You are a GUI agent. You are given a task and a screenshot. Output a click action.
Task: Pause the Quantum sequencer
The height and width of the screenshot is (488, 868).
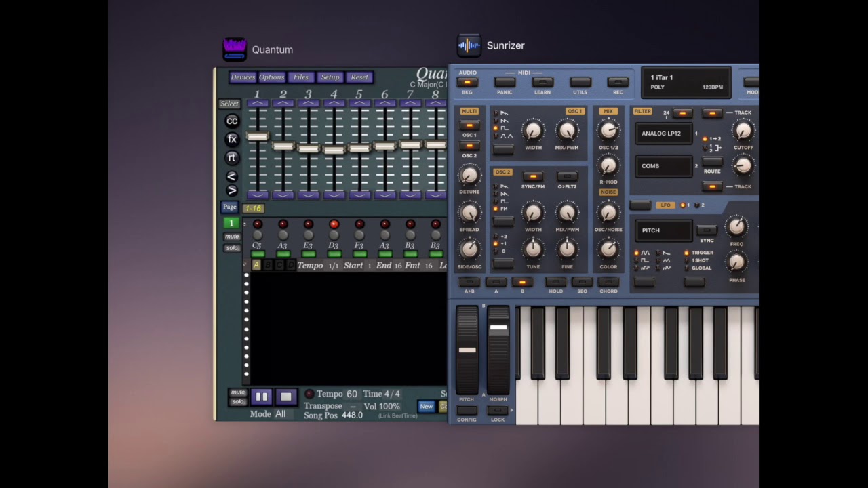coord(261,396)
